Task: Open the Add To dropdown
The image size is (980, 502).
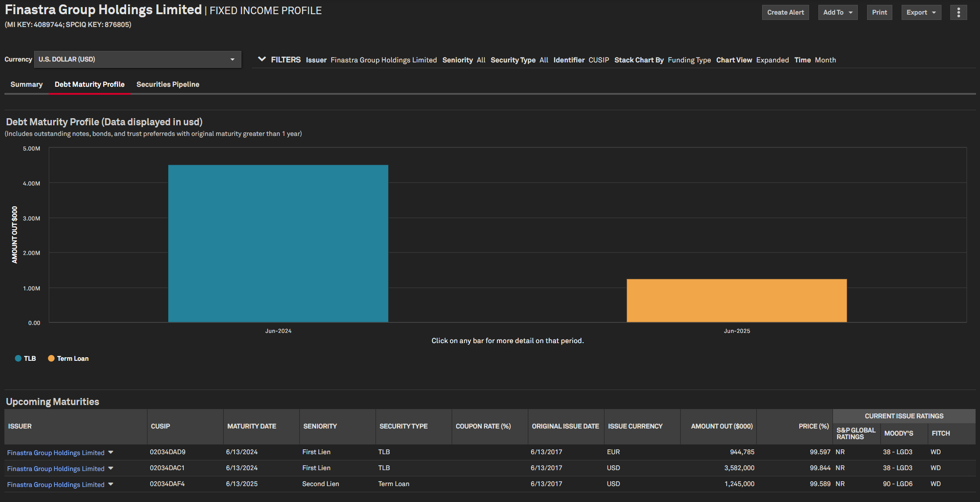Action: (837, 12)
